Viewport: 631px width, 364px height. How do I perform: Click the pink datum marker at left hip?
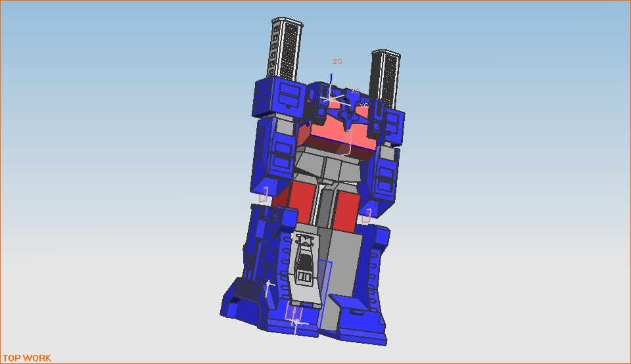(264, 195)
